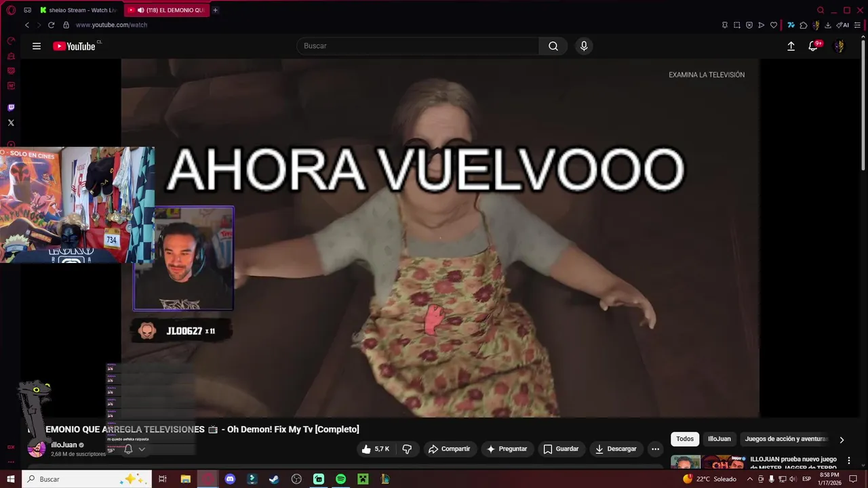The height and width of the screenshot is (488, 868).
Task: Open the X (Twitter) sidebar panel
Action: [11, 123]
